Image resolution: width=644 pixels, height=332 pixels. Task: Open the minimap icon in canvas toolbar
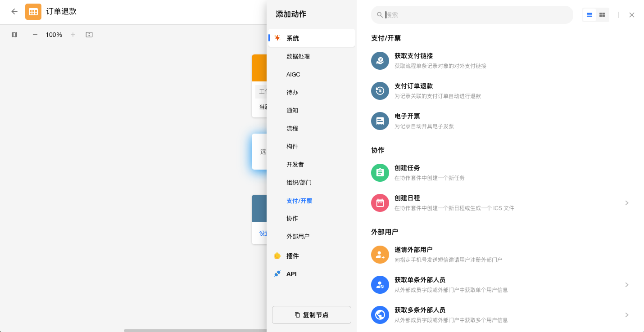(x=14, y=35)
